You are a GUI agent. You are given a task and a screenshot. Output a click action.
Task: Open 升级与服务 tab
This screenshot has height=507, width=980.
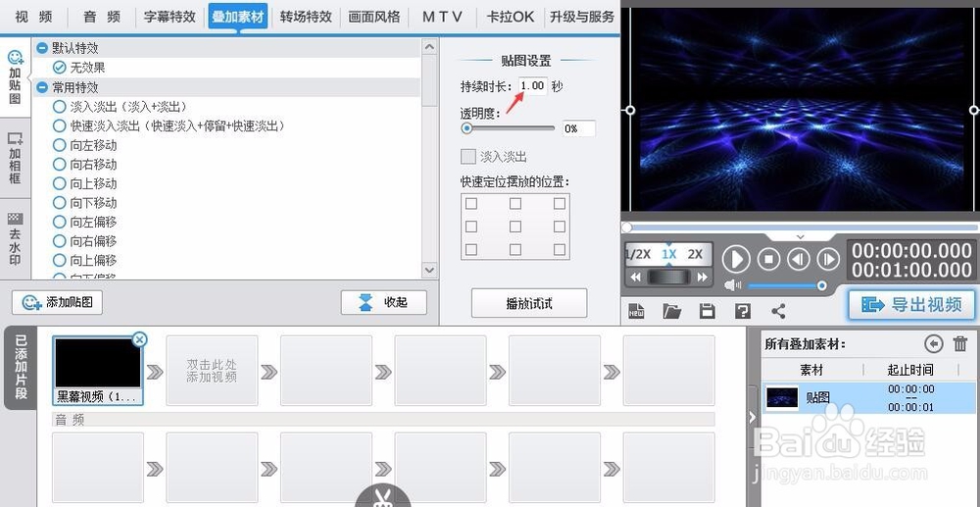pos(582,17)
